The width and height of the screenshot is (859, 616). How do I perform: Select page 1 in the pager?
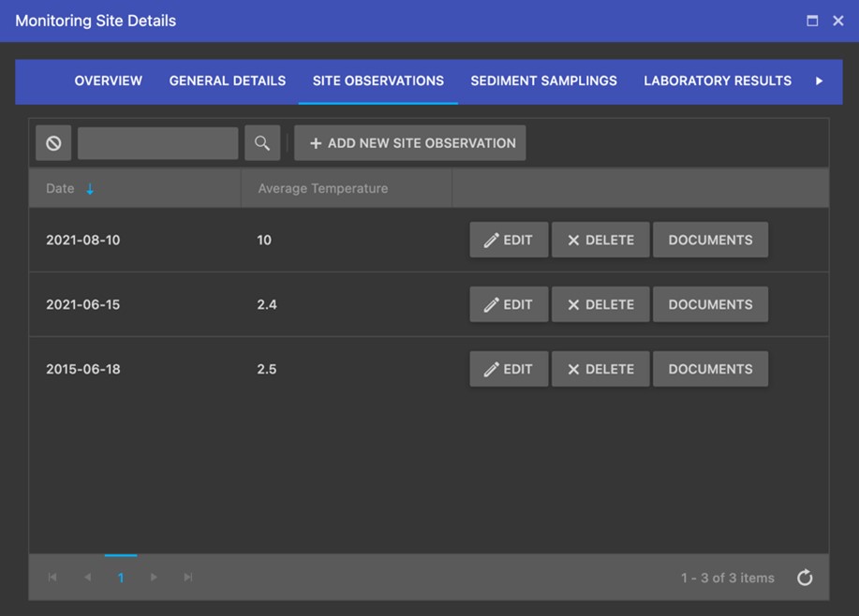pos(121,577)
